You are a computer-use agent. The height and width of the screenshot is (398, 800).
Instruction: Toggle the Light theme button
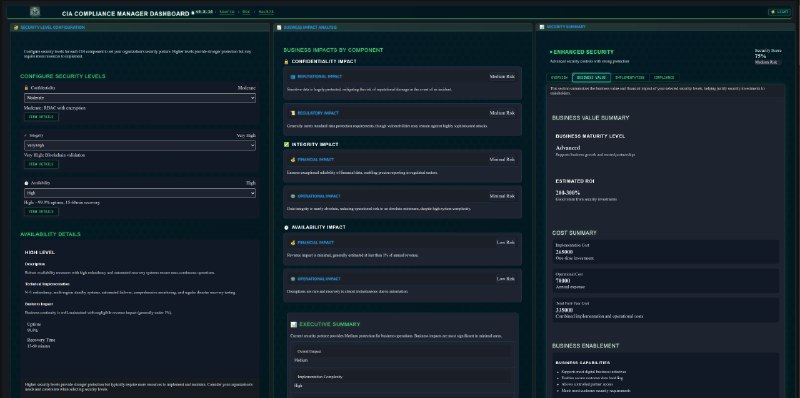tap(779, 12)
